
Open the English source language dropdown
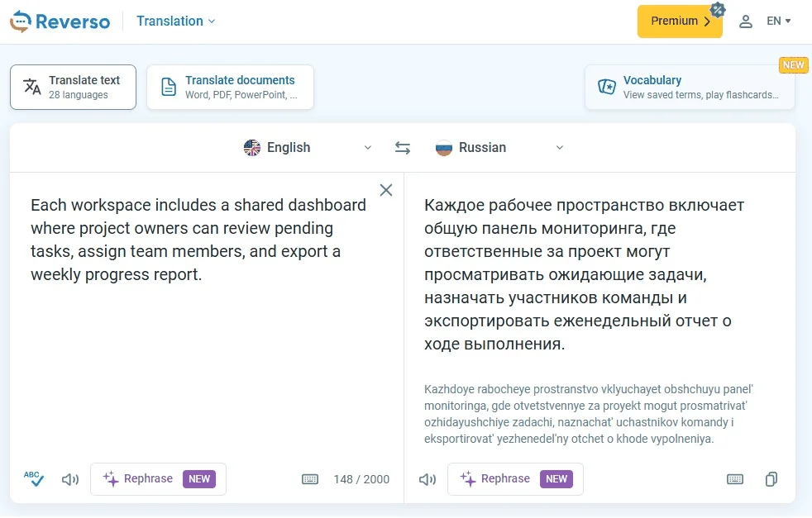point(308,148)
